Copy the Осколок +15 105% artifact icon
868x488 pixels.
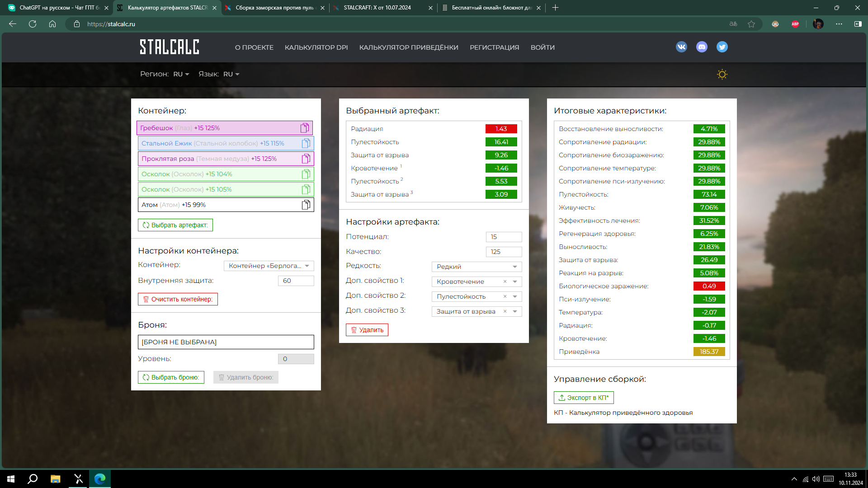pyautogui.click(x=306, y=189)
